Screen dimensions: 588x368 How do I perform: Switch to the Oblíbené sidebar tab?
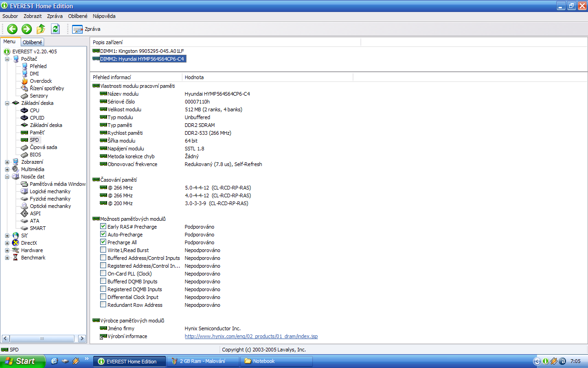tap(33, 42)
